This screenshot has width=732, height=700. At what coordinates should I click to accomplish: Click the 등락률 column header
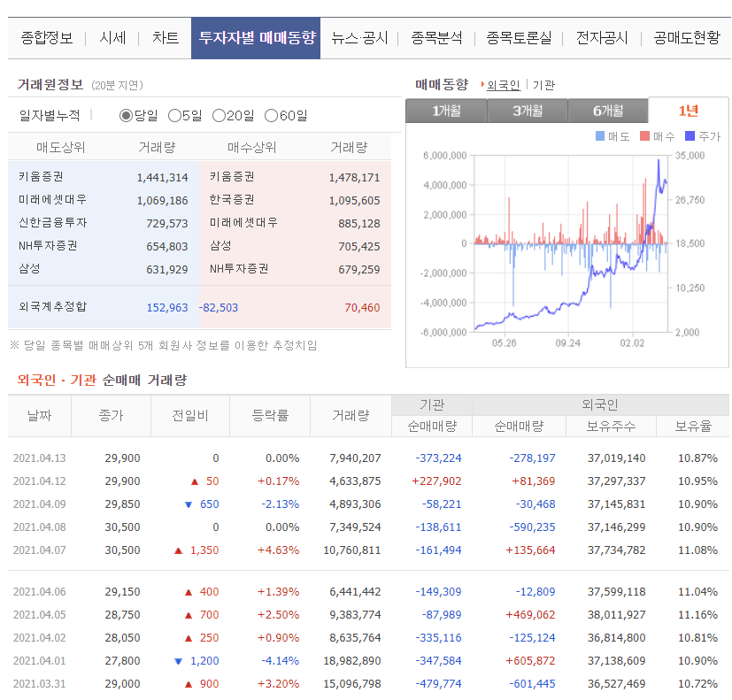(270, 415)
